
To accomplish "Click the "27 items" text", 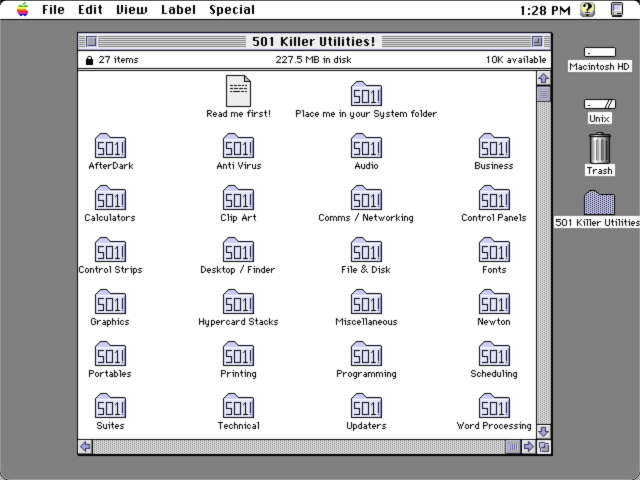I will [x=118, y=60].
